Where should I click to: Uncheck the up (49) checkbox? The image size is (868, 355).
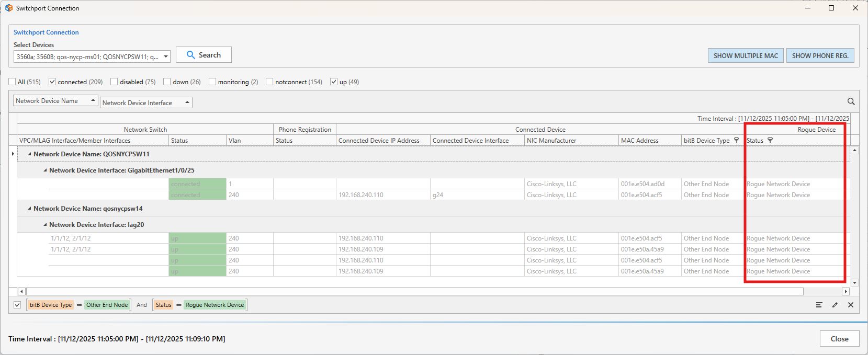pyautogui.click(x=334, y=82)
